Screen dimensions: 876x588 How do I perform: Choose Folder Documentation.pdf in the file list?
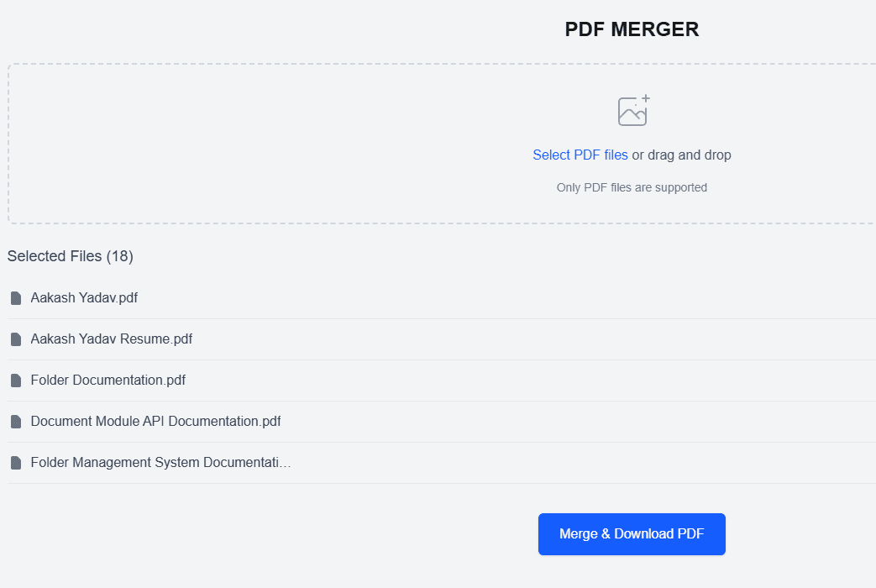coord(108,380)
